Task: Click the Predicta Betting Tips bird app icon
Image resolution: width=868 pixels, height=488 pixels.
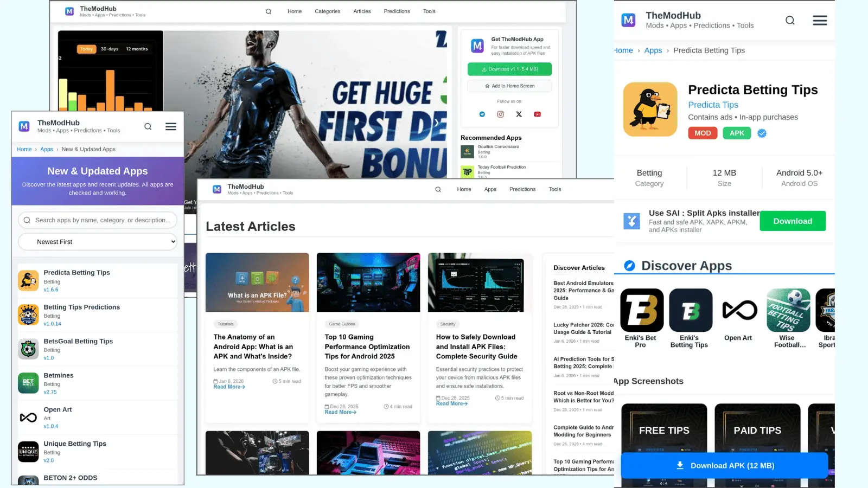Action: 650,109
